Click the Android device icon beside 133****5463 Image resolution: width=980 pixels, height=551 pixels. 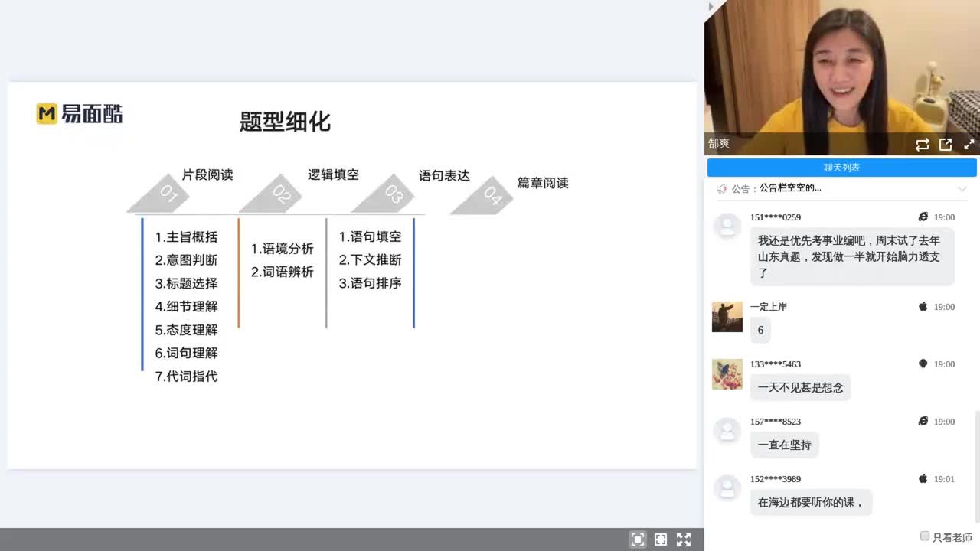[x=923, y=364]
